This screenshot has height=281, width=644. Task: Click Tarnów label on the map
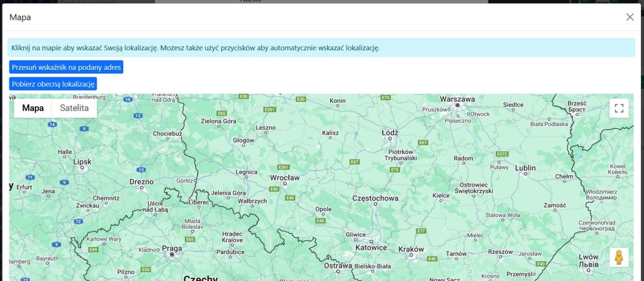pyautogui.click(x=457, y=254)
